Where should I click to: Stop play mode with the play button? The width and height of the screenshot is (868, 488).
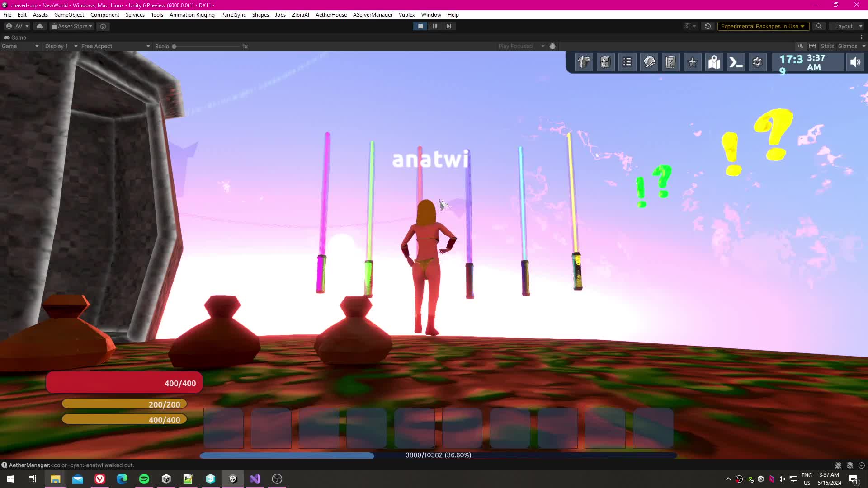tap(420, 26)
